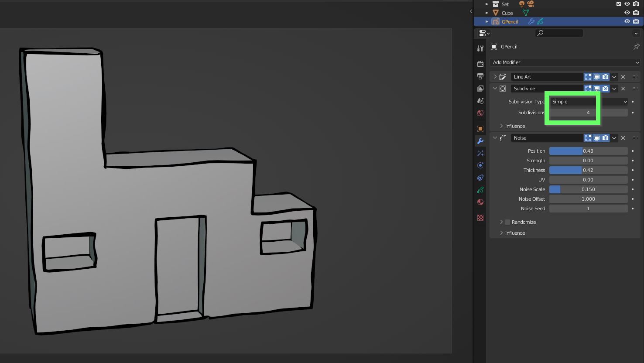Open the View Layer properties tab
The image size is (644, 363).
pos(480,89)
